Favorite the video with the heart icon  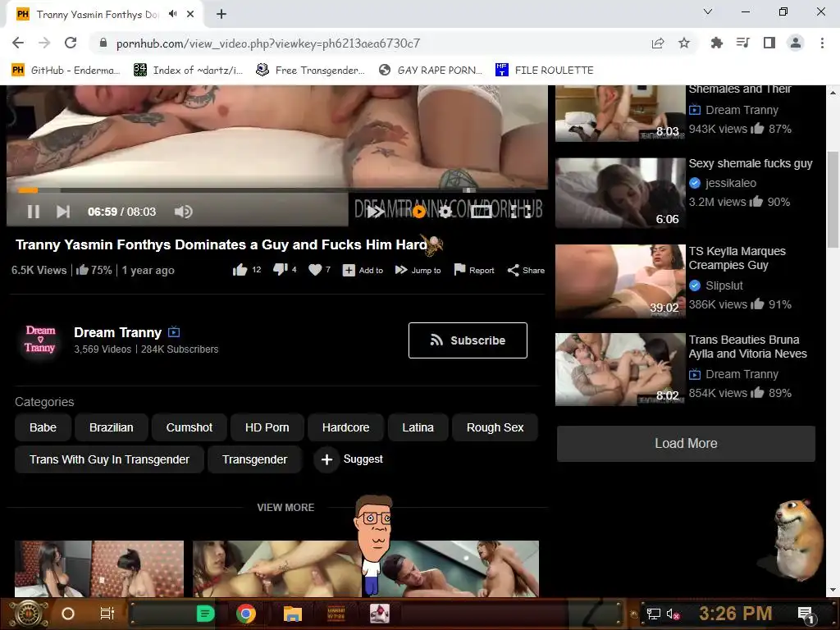[315, 270]
